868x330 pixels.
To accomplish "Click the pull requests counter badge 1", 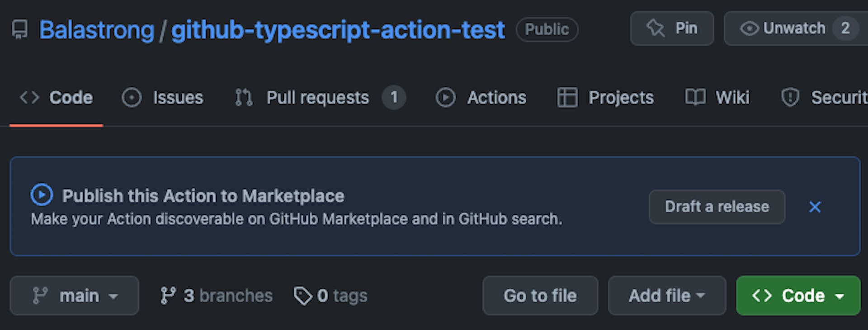I will [x=394, y=98].
